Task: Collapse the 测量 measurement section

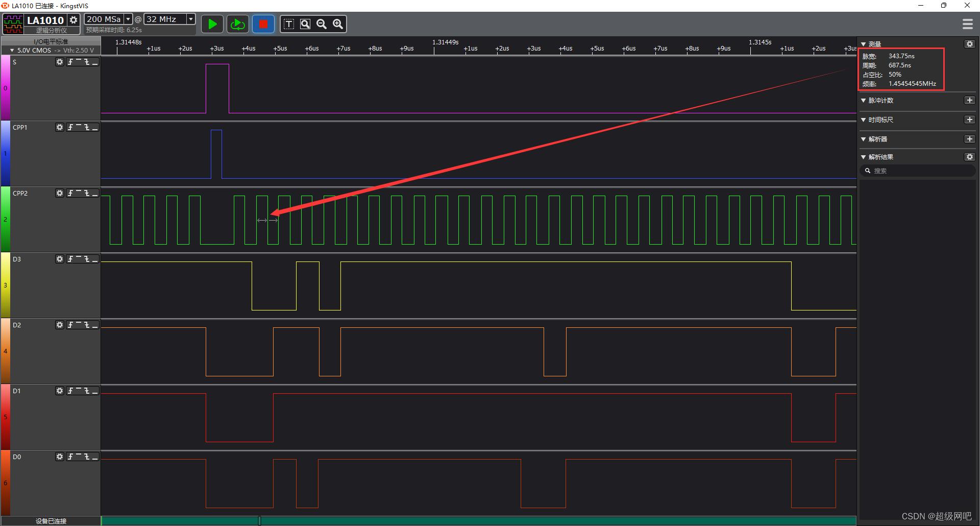Action: [864, 44]
